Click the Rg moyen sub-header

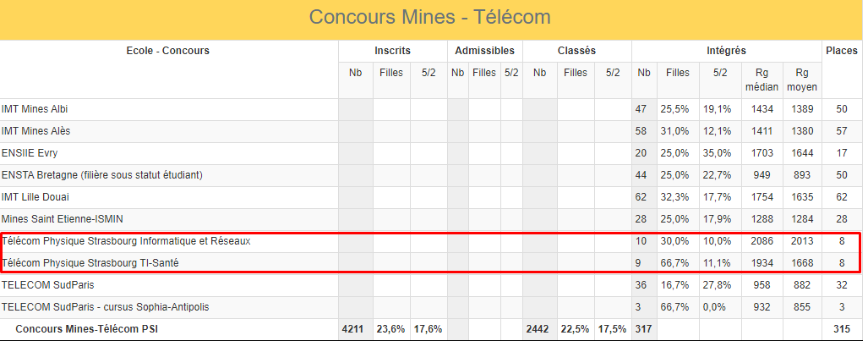pos(801,80)
